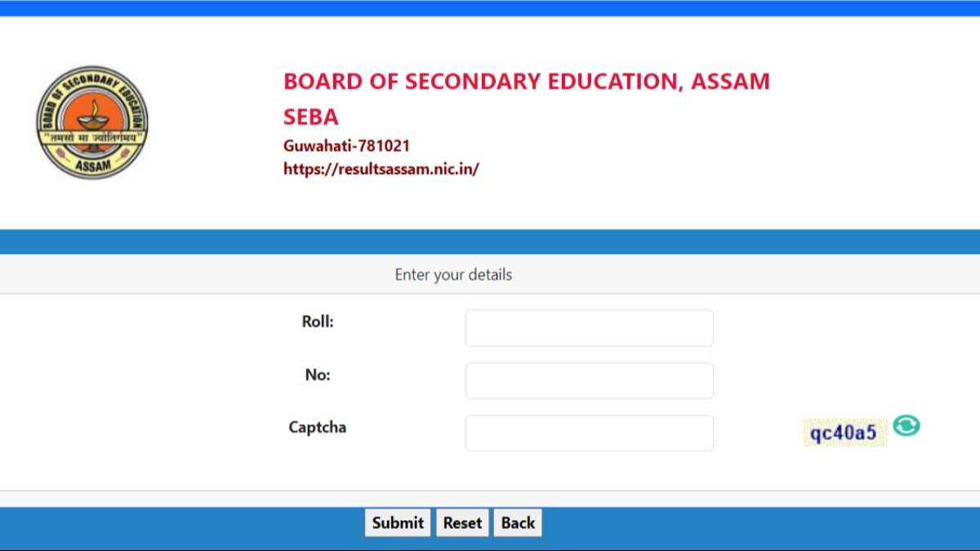
Task: Click the red SEBA title text
Action: click(310, 117)
